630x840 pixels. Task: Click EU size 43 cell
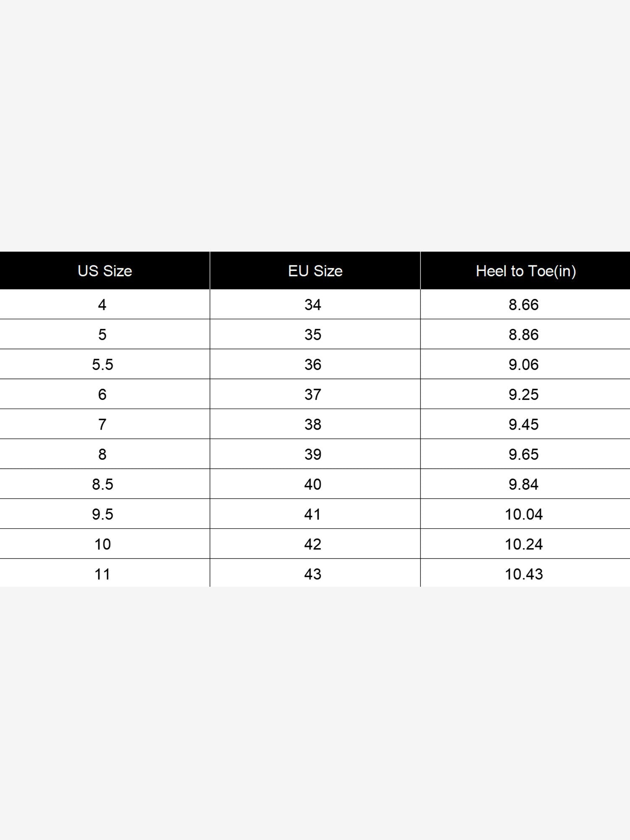[315, 573]
